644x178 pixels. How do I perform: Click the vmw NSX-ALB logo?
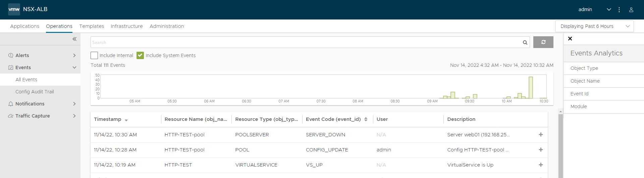(x=28, y=9)
